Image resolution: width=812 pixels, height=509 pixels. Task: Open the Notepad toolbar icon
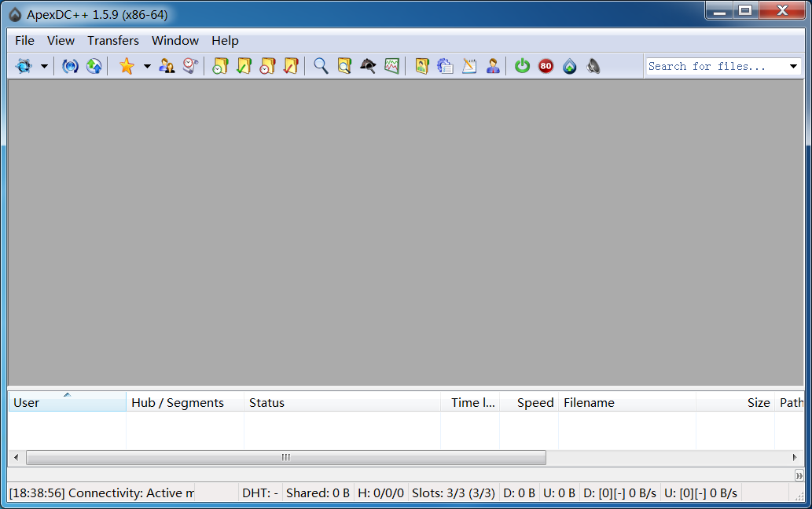point(469,67)
